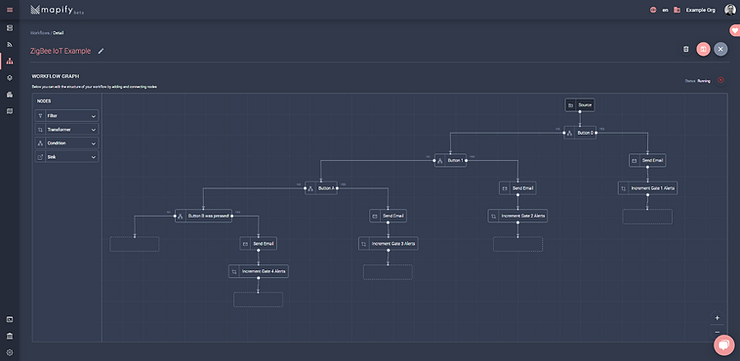Select the Increment Gate 2 Alerts node
The image size is (740, 361).
click(518, 216)
